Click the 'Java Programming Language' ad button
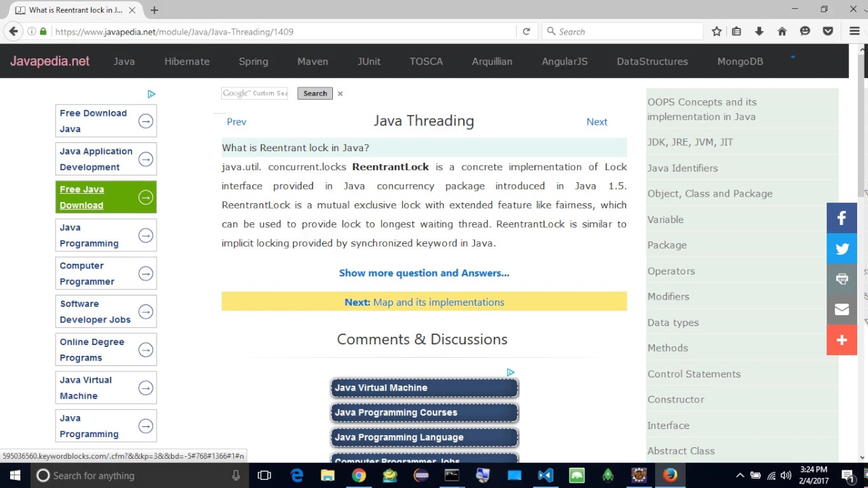Image resolution: width=868 pixels, height=488 pixels. point(425,437)
